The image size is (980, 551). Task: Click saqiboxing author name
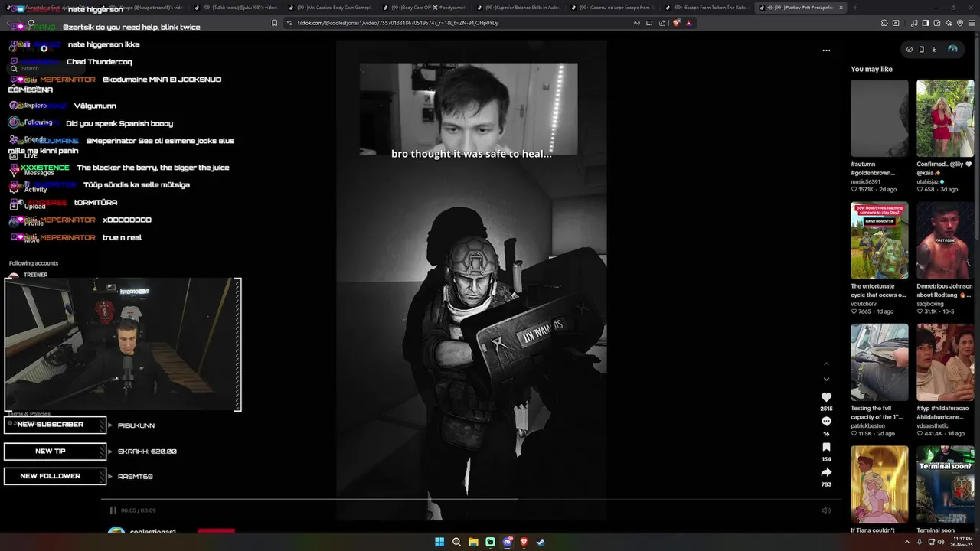point(930,304)
